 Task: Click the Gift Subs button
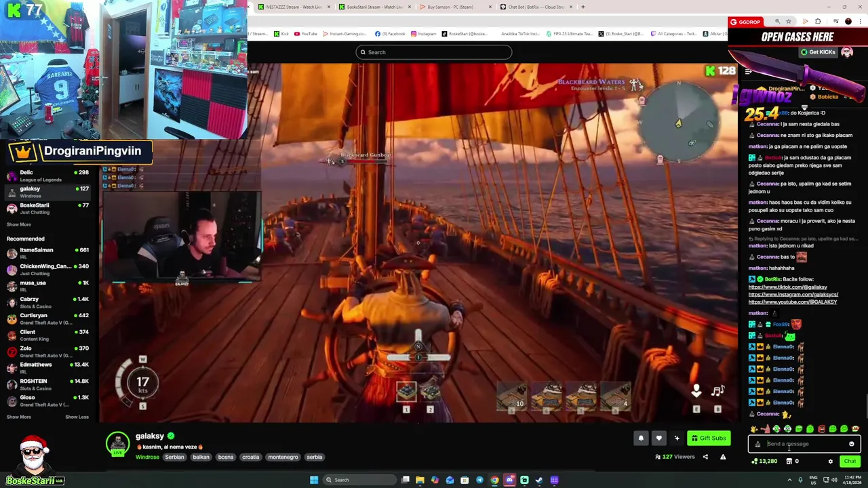(709, 439)
